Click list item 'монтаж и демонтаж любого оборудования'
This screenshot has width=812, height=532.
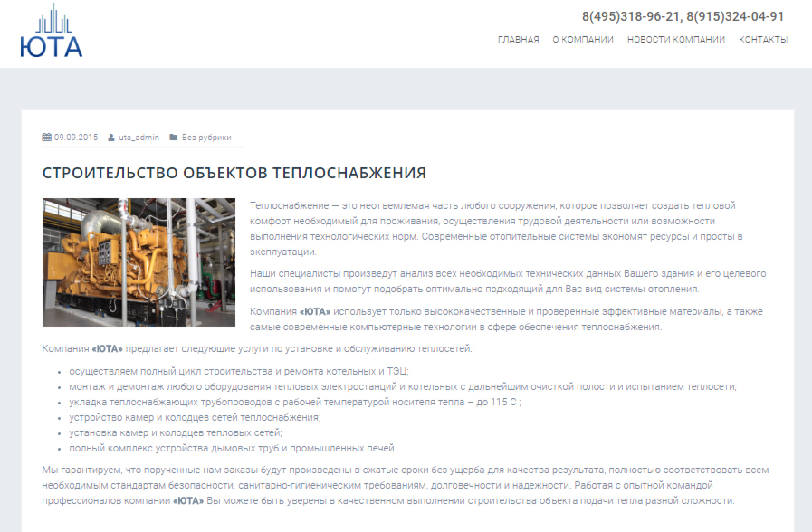(403, 386)
